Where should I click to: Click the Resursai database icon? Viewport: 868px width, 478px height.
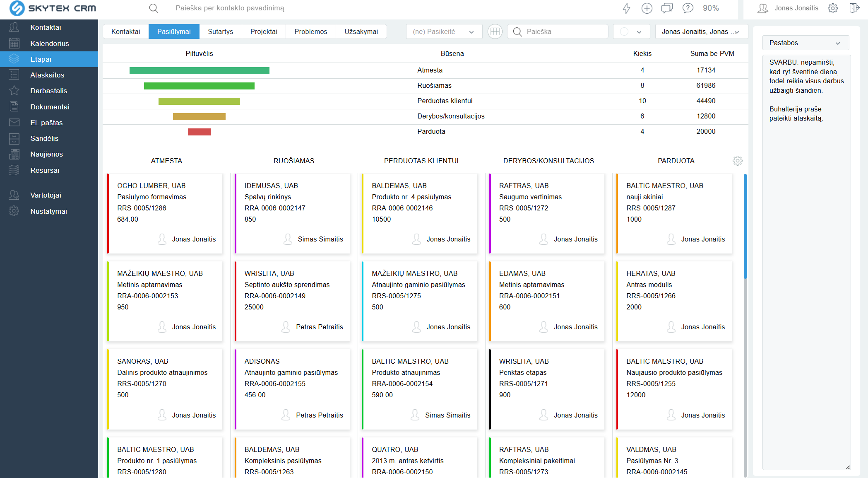coord(14,170)
